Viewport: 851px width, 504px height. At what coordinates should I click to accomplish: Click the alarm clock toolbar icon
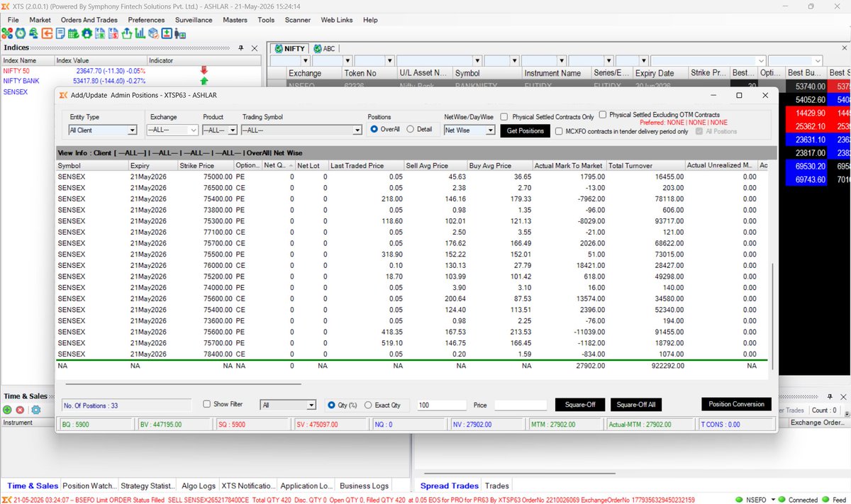click(x=21, y=33)
